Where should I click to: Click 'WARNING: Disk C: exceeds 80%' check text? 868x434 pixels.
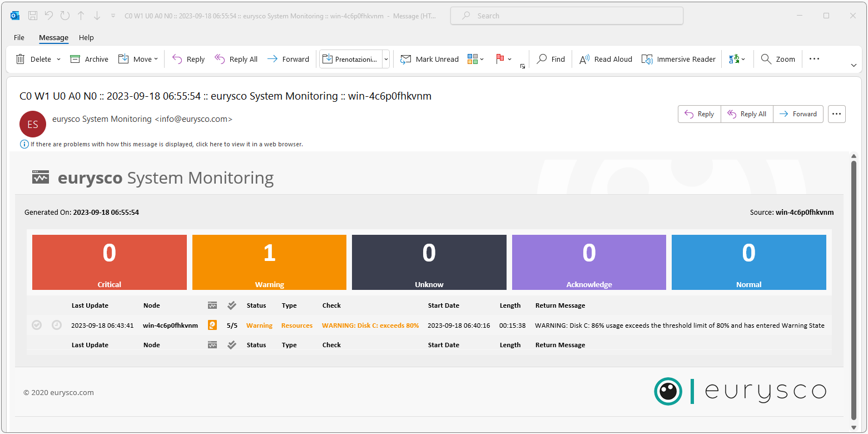tap(370, 325)
